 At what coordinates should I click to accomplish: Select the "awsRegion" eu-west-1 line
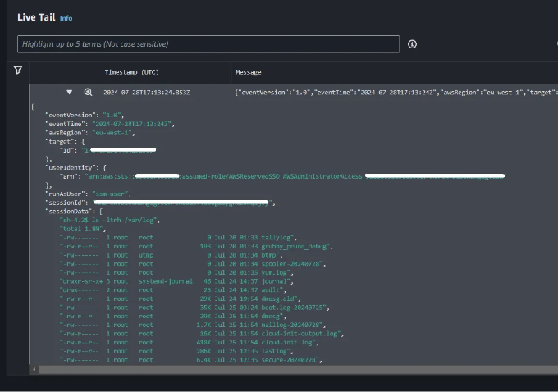pyautogui.click(x=90, y=133)
